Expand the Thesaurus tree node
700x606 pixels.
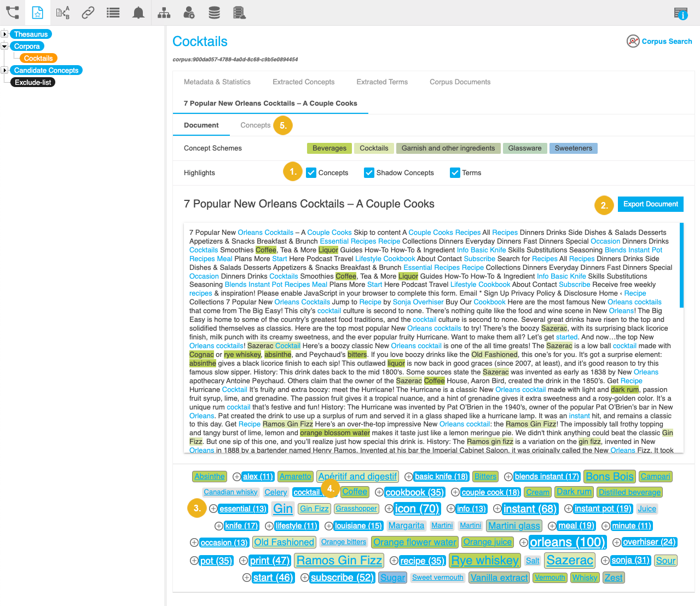coord(4,34)
